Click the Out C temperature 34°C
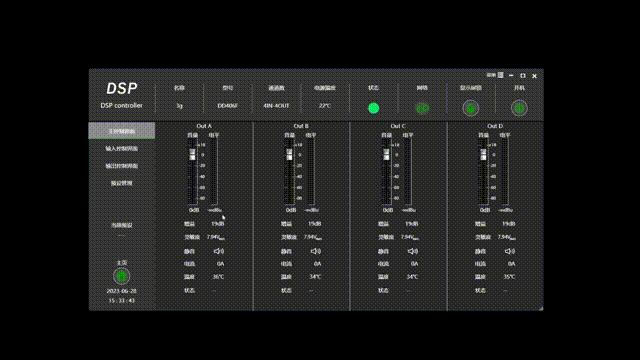The height and width of the screenshot is (360, 640). (x=412, y=277)
